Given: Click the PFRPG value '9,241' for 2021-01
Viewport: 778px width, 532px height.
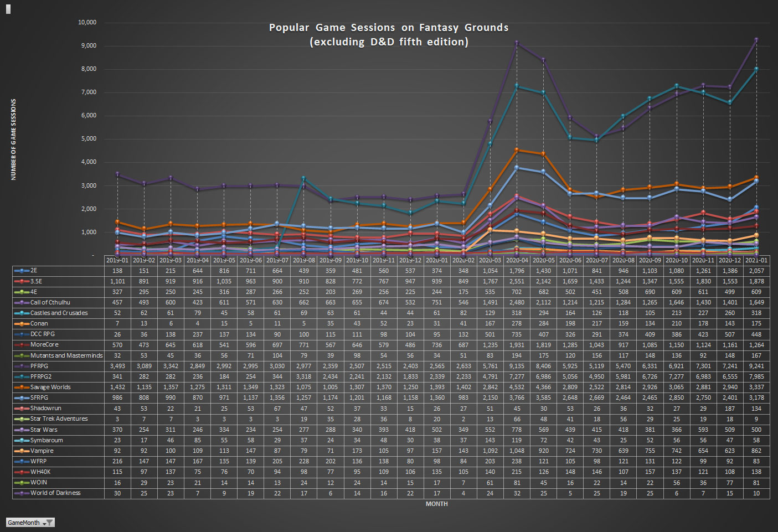Looking at the screenshot, I should click(x=756, y=366).
